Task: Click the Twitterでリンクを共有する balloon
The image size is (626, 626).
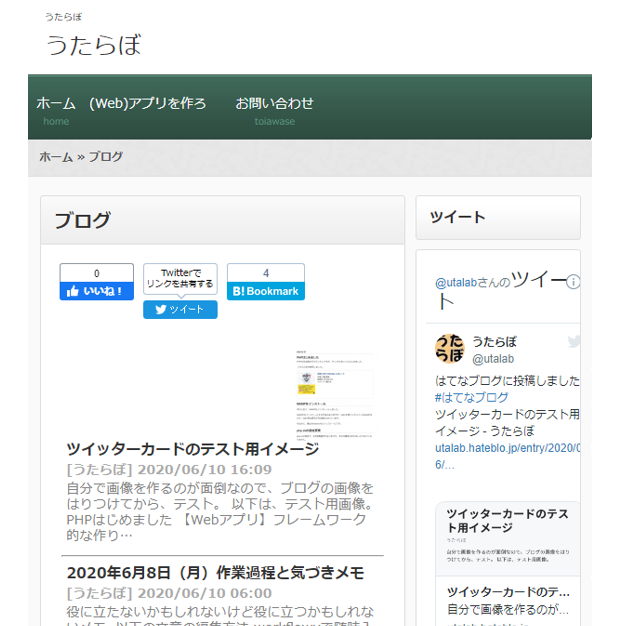Action: tap(180, 279)
